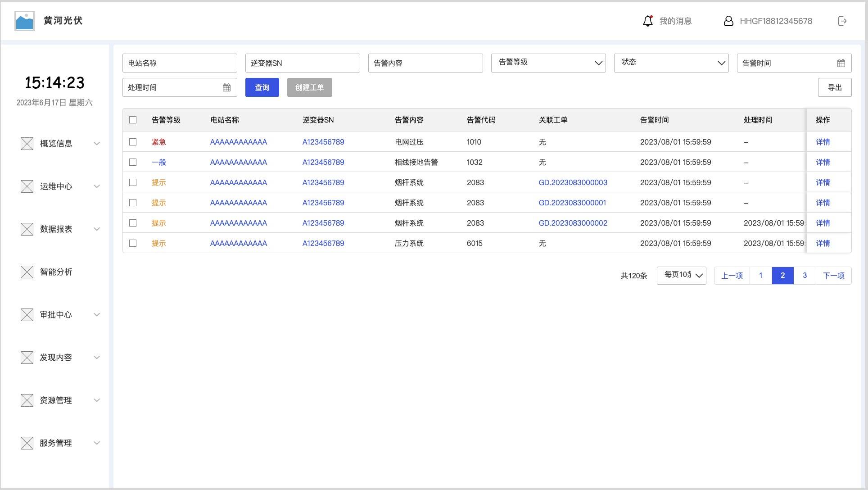This screenshot has width=868, height=490.
Task: Open calendar icon in 处理时间 field
Action: 226,87
